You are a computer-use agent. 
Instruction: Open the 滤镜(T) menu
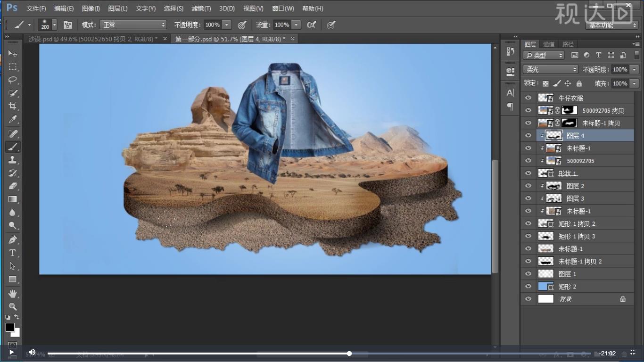click(201, 8)
